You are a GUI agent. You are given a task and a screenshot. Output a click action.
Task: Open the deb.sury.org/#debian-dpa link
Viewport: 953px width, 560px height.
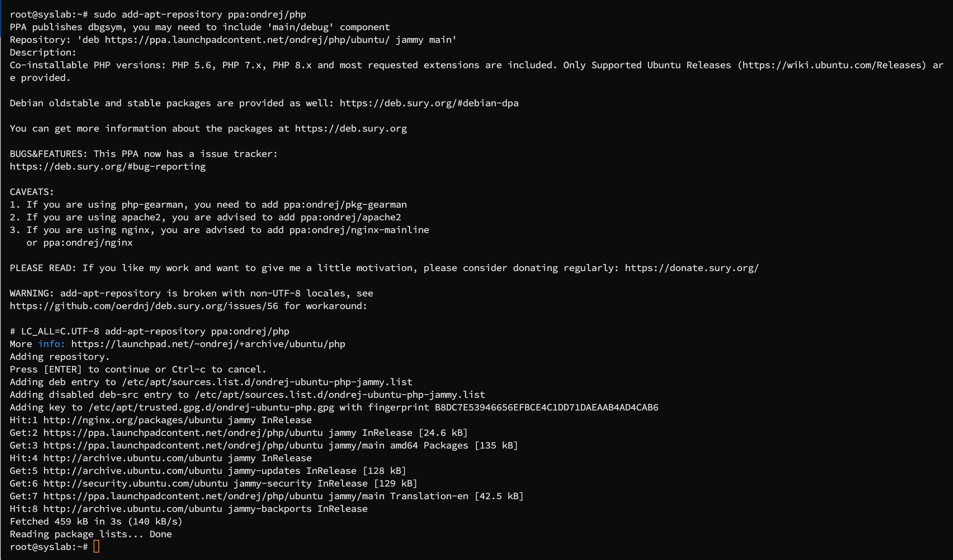click(x=429, y=103)
